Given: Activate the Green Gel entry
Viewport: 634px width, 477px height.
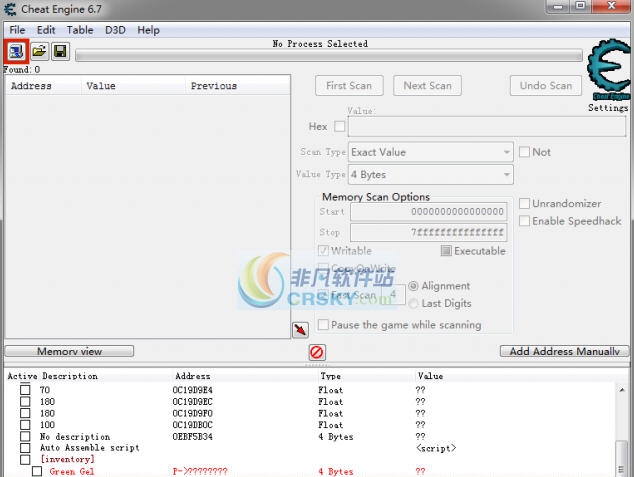Looking at the screenshot, I should point(37,471).
